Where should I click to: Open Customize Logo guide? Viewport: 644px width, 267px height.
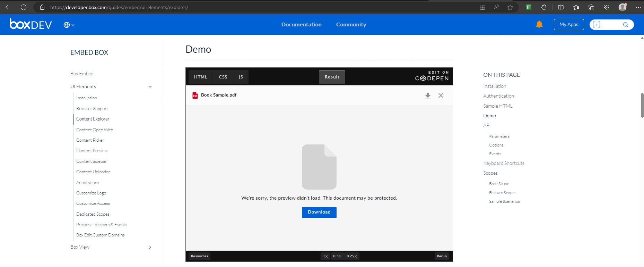(91, 193)
